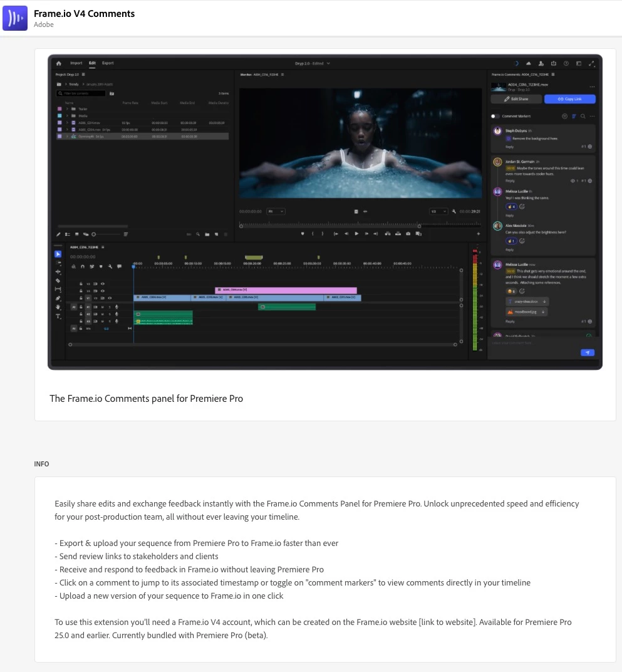Click the Home icon in Premiere Pro
Image resolution: width=622 pixels, height=672 pixels.
(59, 63)
